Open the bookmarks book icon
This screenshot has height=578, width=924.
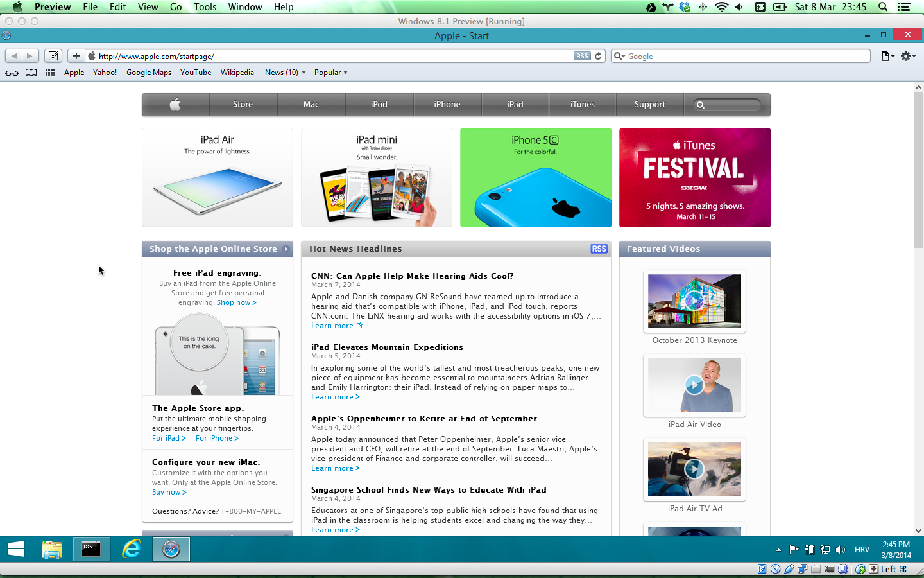coord(31,73)
